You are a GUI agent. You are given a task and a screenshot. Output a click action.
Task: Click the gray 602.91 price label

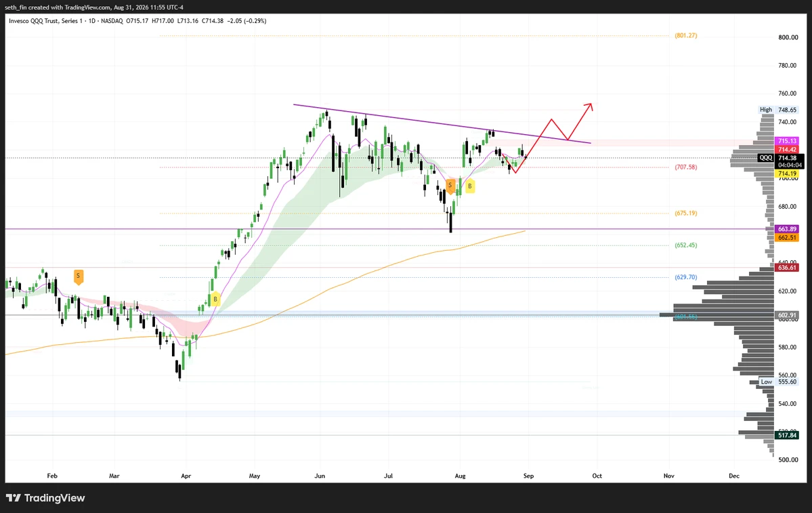click(x=787, y=315)
